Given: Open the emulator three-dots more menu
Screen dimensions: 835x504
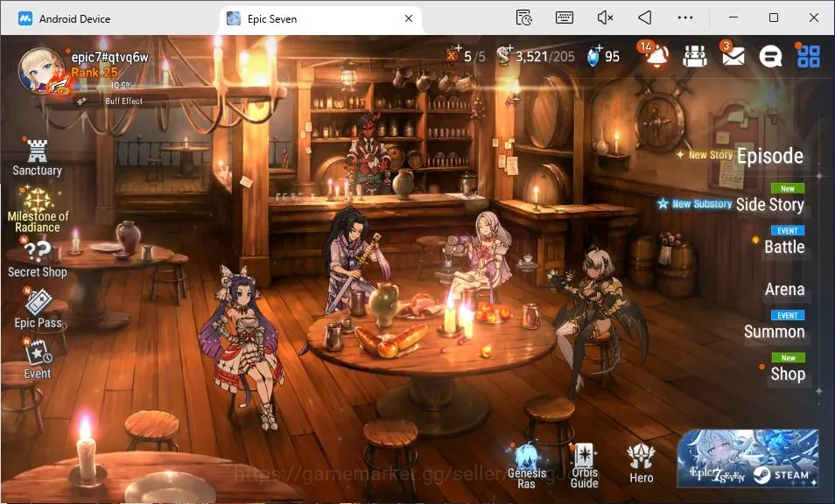Looking at the screenshot, I should [x=684, y=18].
